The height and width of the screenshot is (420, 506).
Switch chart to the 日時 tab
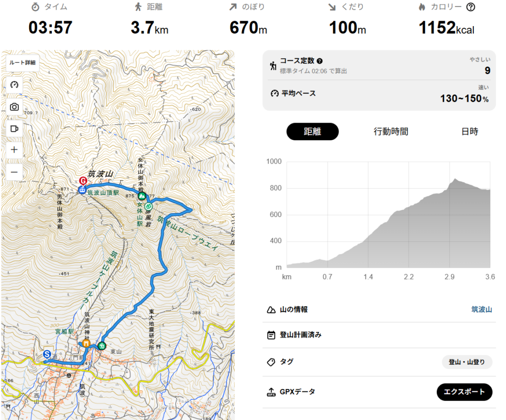coord(469,131)
